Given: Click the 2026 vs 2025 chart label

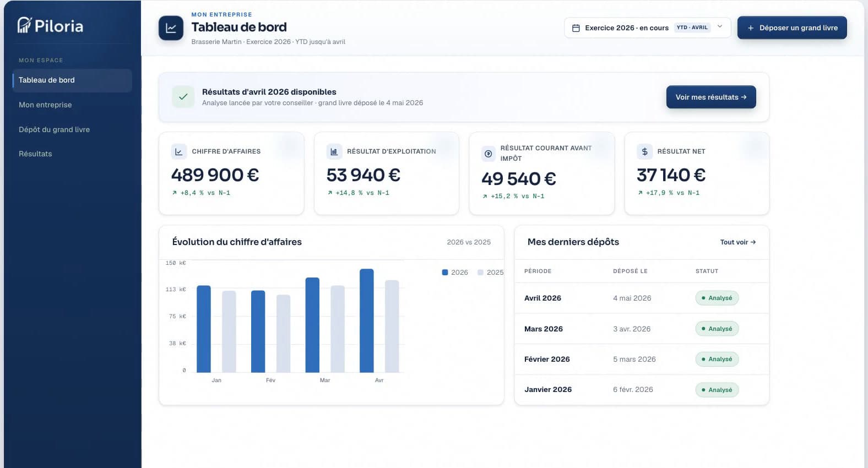Looking at the screenshot, I should point(469,242).
